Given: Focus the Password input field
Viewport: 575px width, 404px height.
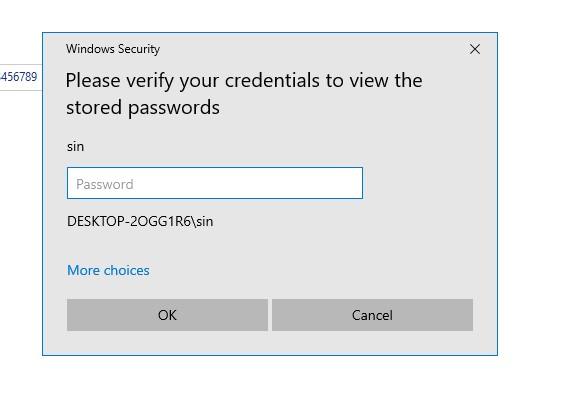Looking at the screenshot, I should [215, 183].
